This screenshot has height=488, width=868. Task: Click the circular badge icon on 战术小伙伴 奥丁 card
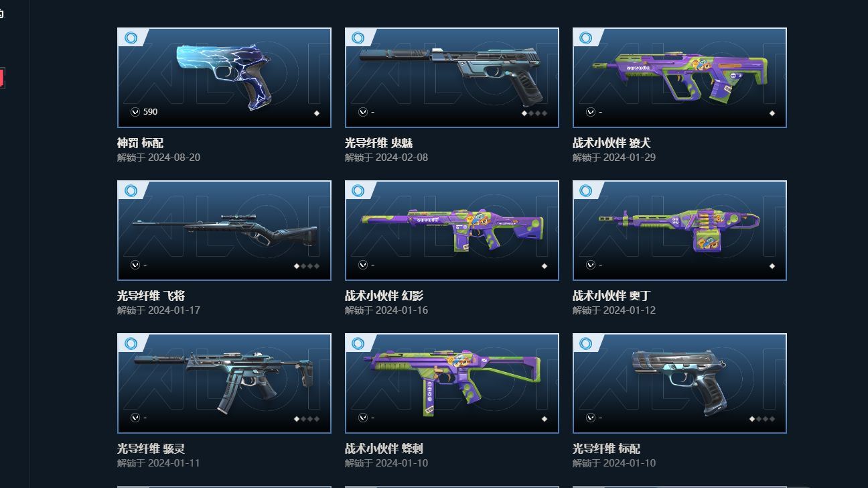tap(586, 191)
